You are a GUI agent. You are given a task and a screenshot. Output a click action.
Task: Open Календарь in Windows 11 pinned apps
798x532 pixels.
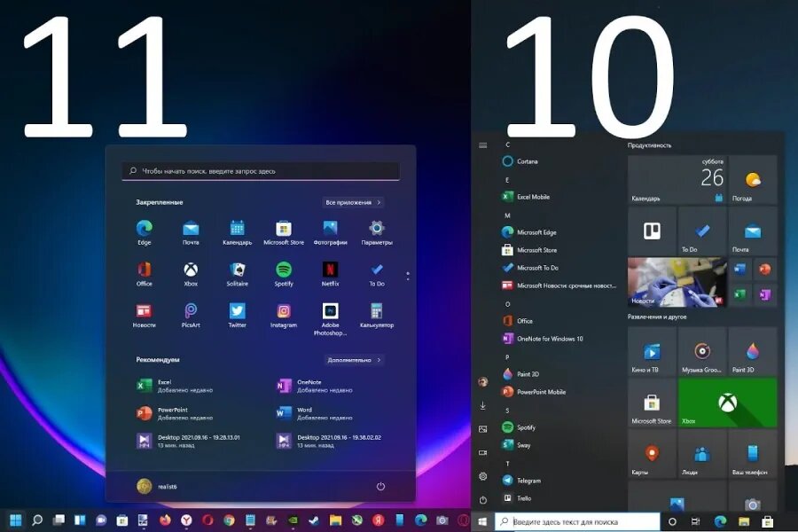(237, 232)
